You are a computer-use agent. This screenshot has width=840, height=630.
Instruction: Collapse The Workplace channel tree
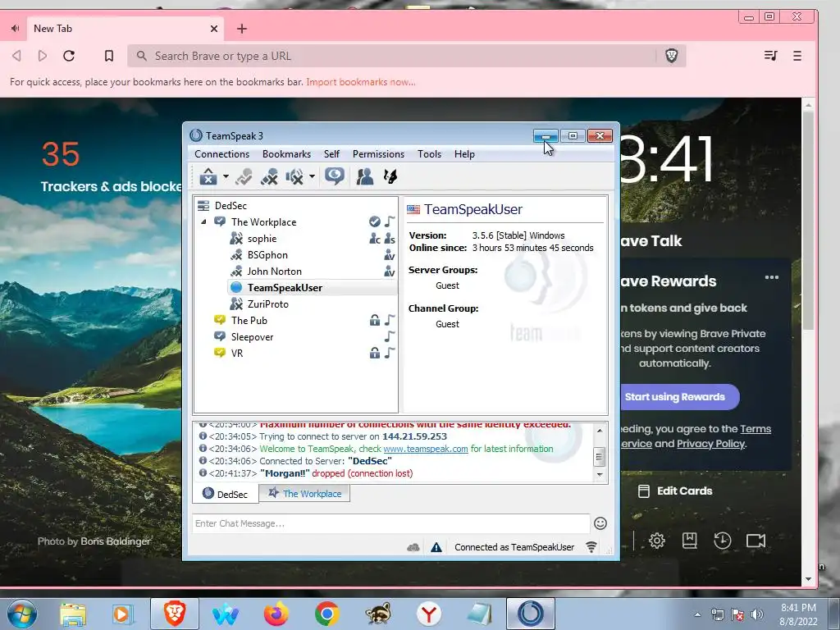click(x=203, y=221)
